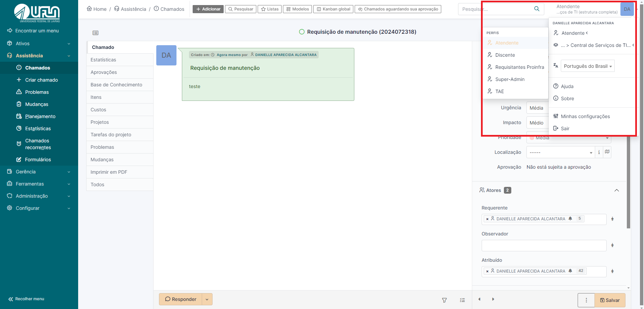Click the checklist view icon in bottom bar

[462, 300]
